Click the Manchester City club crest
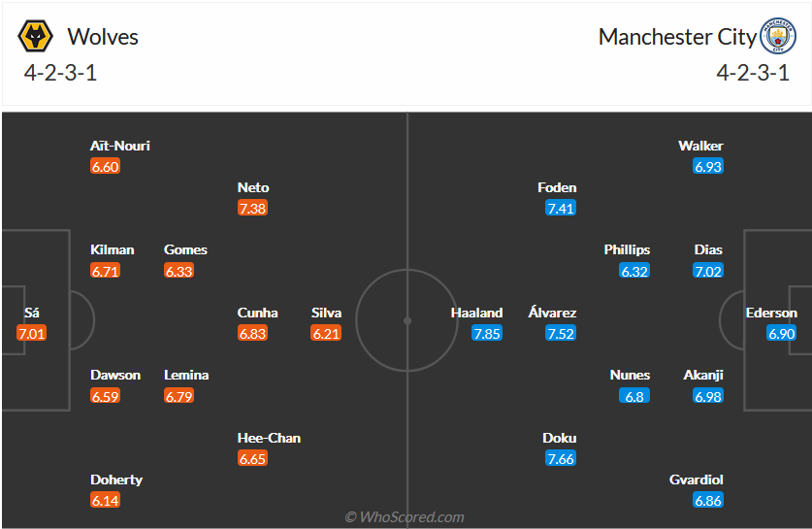The width and height of the screenshot is (812, 529). 777,37
